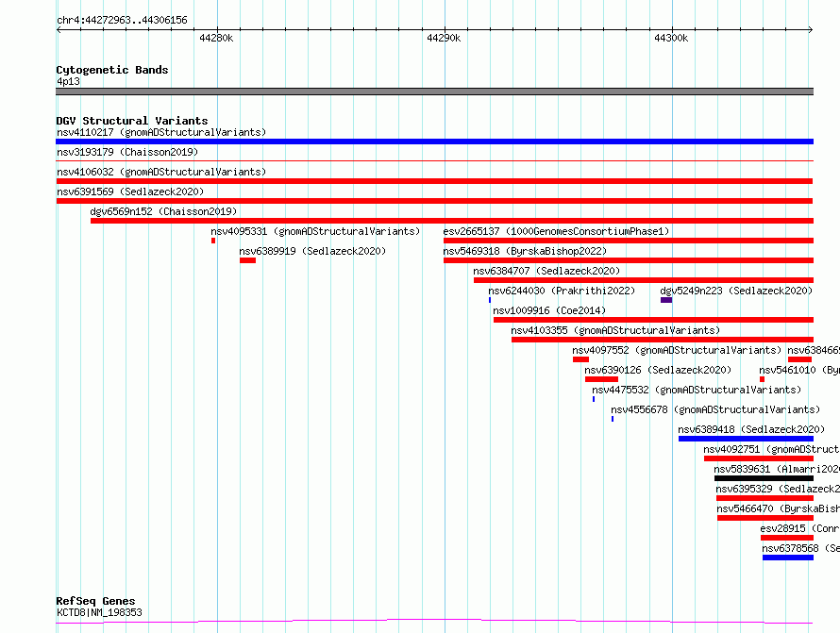Click the nsv6390126 red variant bar

(601, 379)
